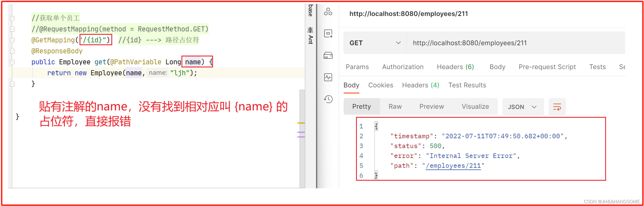This screenshot has width=644, height=206.
Task: Collapse fold marker beside @GetMapping line
Action: click(12, 40)
